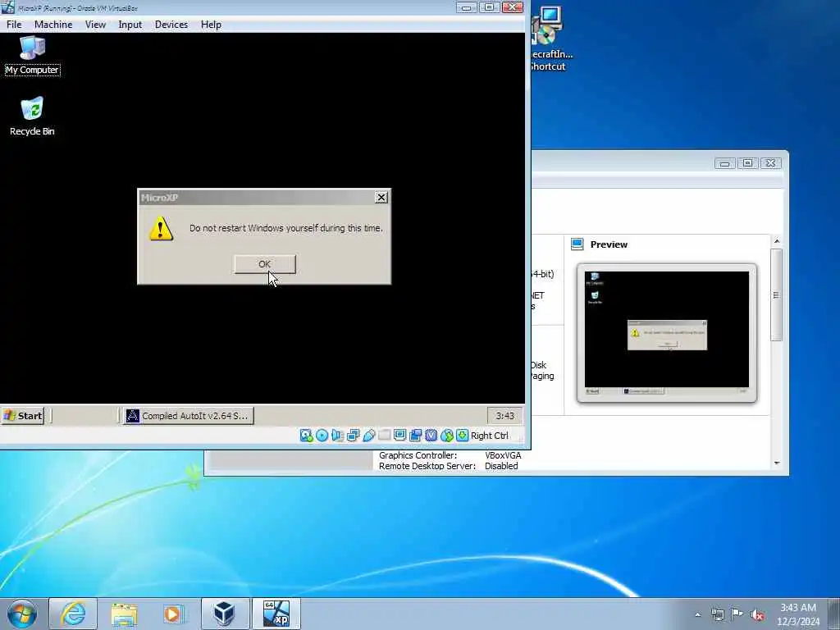The width and height of the screenshot is (840, 630).
Task: Select the My Computer icon in XP guest
Action: [32, 55]
